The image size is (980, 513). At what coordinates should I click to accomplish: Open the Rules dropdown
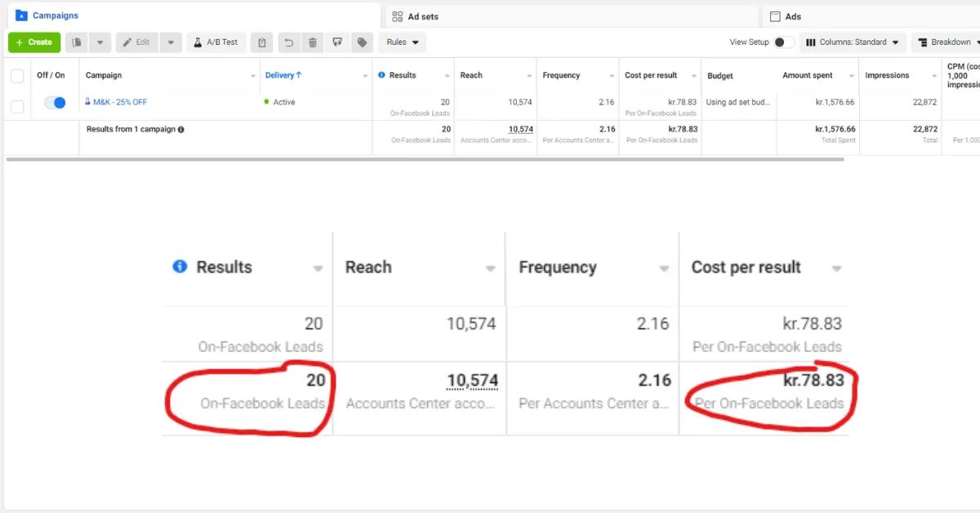(402, 42)
